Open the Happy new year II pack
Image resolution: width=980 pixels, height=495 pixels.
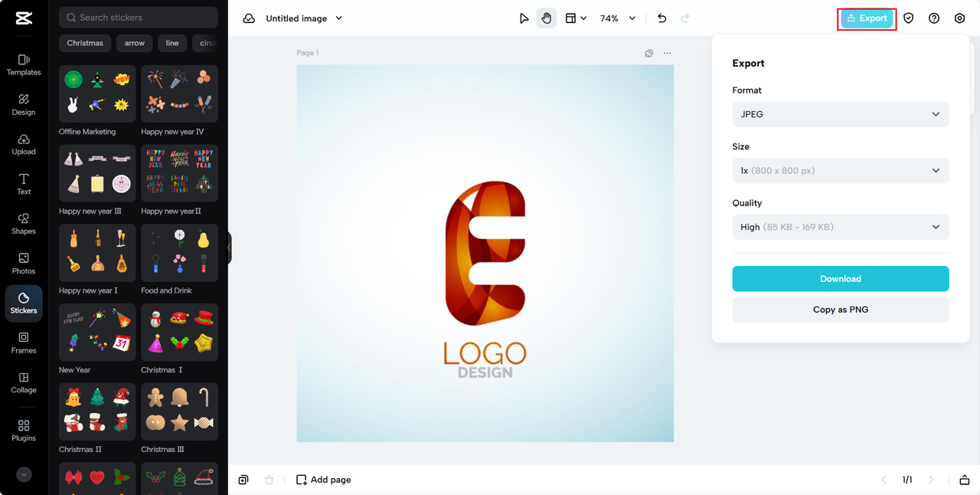point(179,173)
